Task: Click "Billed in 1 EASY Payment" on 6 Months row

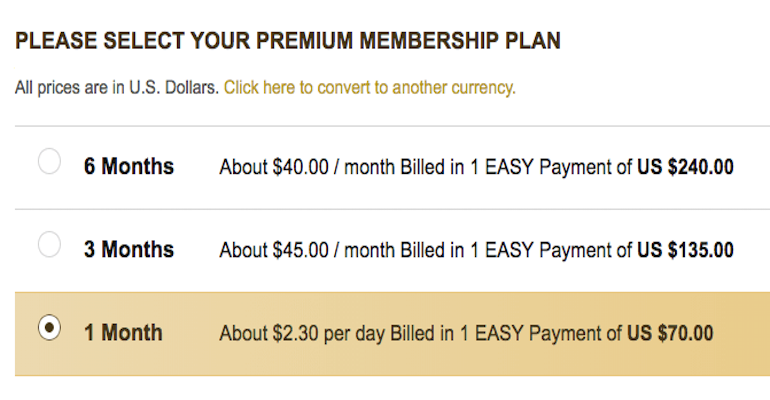Action: click(516, 167)
